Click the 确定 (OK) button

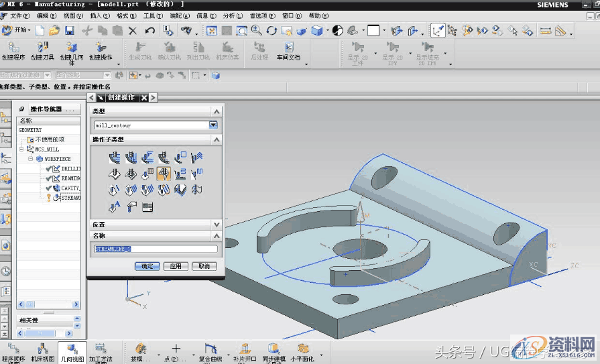tap(147, 266)
